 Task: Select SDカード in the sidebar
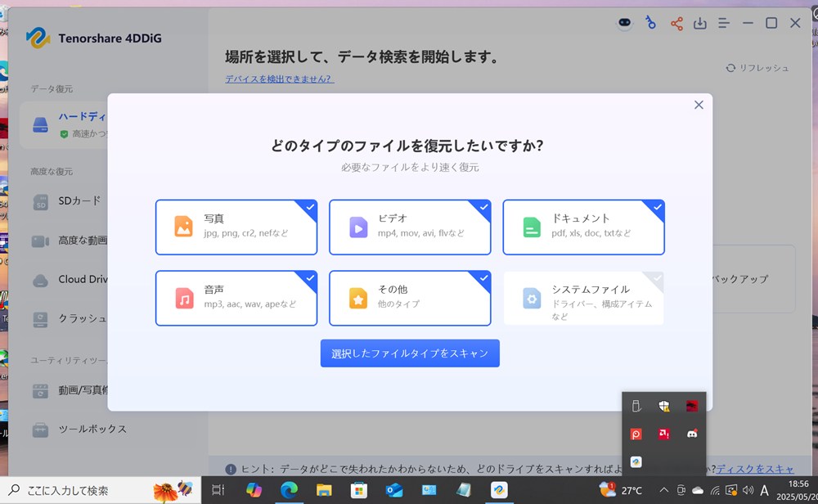[79, 201]
